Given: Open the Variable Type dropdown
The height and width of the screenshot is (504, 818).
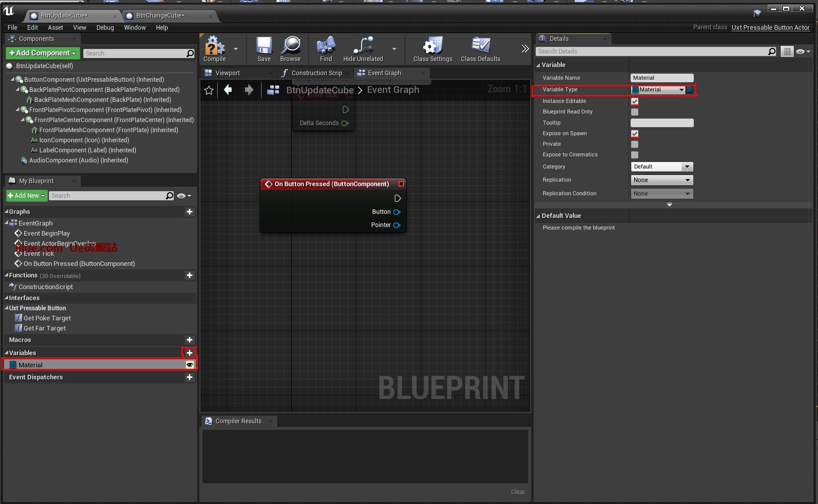Looking at the screenshot, I should (x=658, y=90).
